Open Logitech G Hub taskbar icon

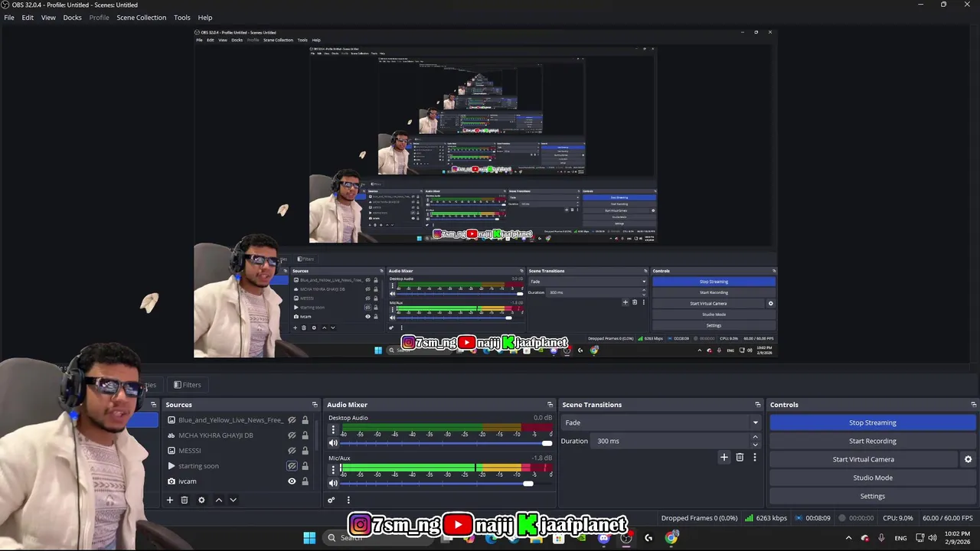pos(648,538)
